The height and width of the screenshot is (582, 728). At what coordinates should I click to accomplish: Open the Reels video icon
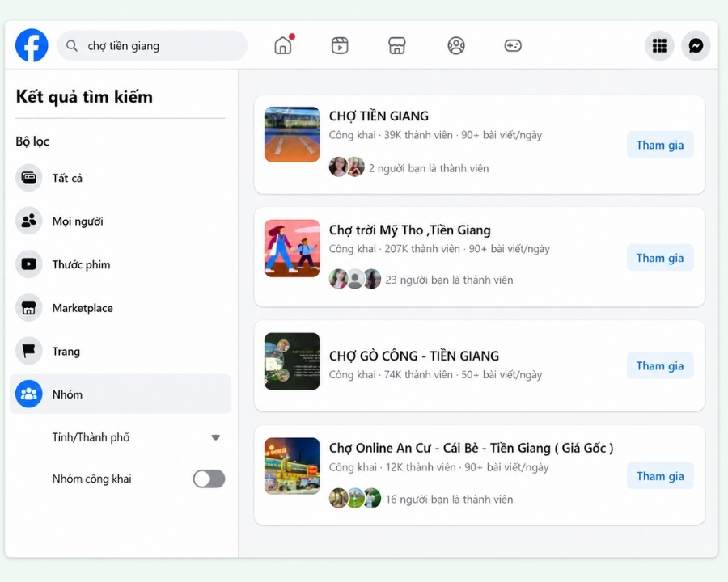340,45
